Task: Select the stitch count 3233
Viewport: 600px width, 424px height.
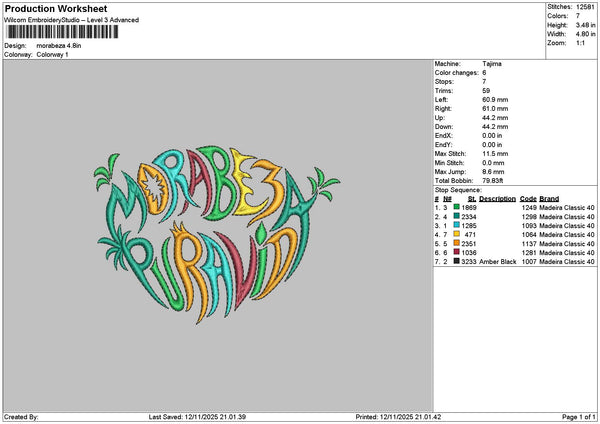Action: click(469, 261)
